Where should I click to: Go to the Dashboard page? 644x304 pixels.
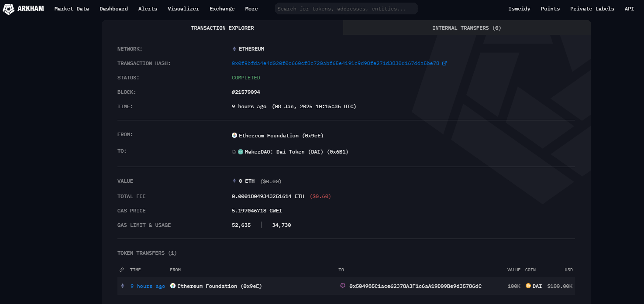(x=114, y=9)
